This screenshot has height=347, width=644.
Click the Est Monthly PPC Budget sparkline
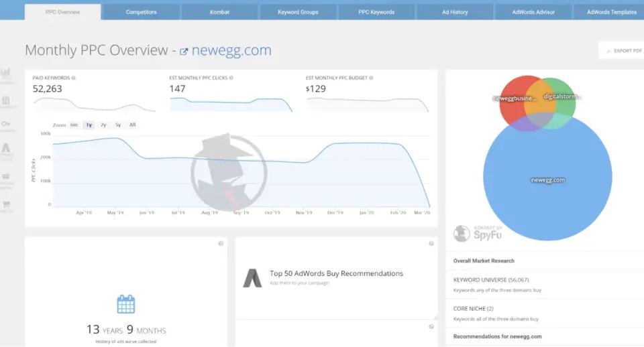368,105
